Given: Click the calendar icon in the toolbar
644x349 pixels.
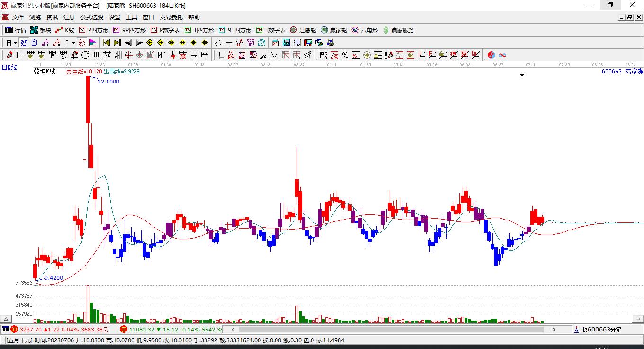Looking at the screenshot, I should point(275,43).
